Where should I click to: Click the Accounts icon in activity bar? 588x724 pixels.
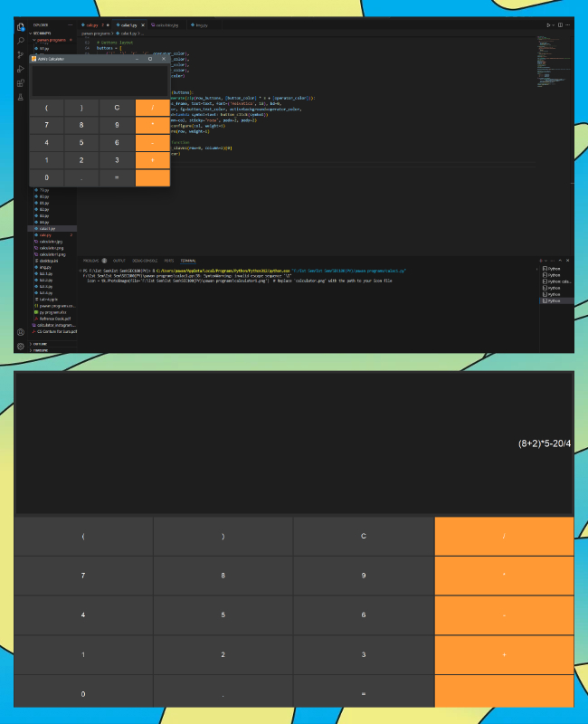pyautogui.click(x=21, y=331)
